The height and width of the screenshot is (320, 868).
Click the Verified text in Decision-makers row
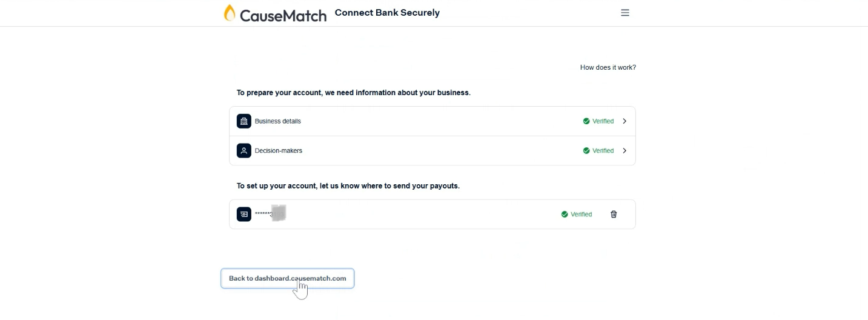tap(603, 151)
